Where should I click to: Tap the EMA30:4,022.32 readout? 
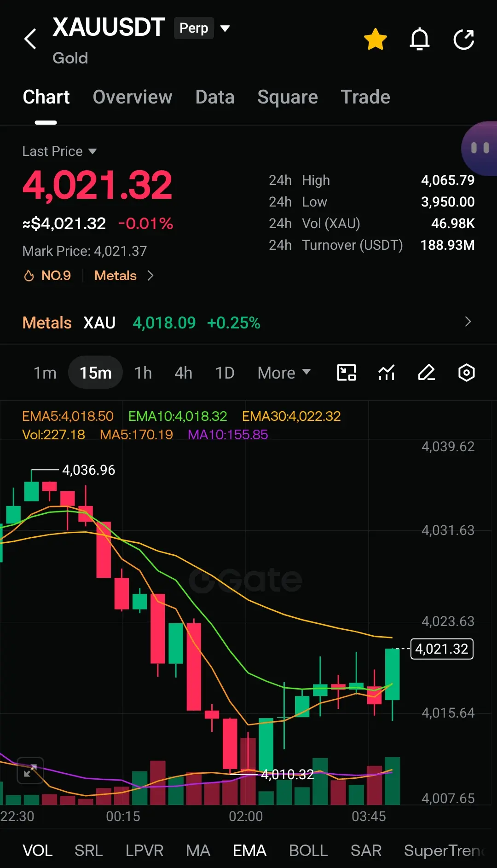(x=291, y=416)
